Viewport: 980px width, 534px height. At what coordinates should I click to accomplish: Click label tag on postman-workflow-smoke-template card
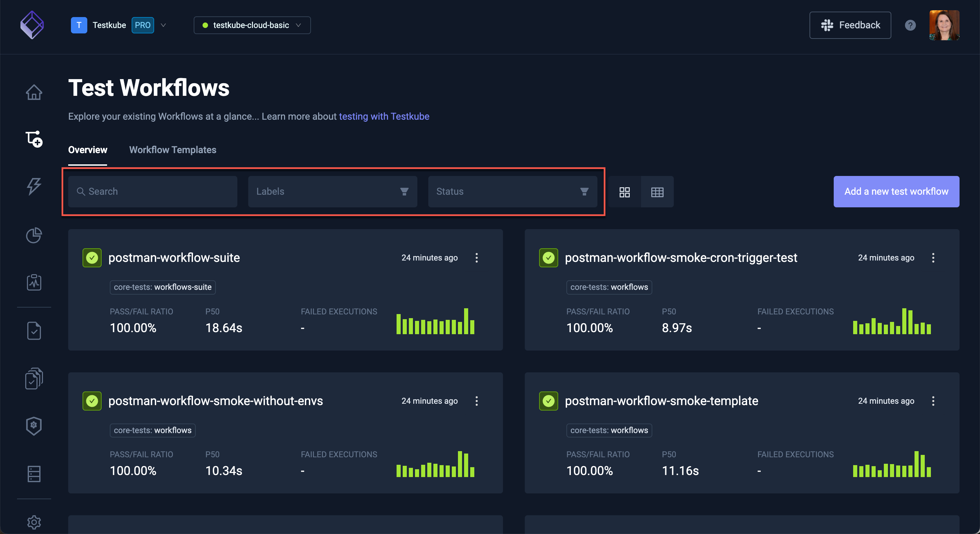pos(609,430)
